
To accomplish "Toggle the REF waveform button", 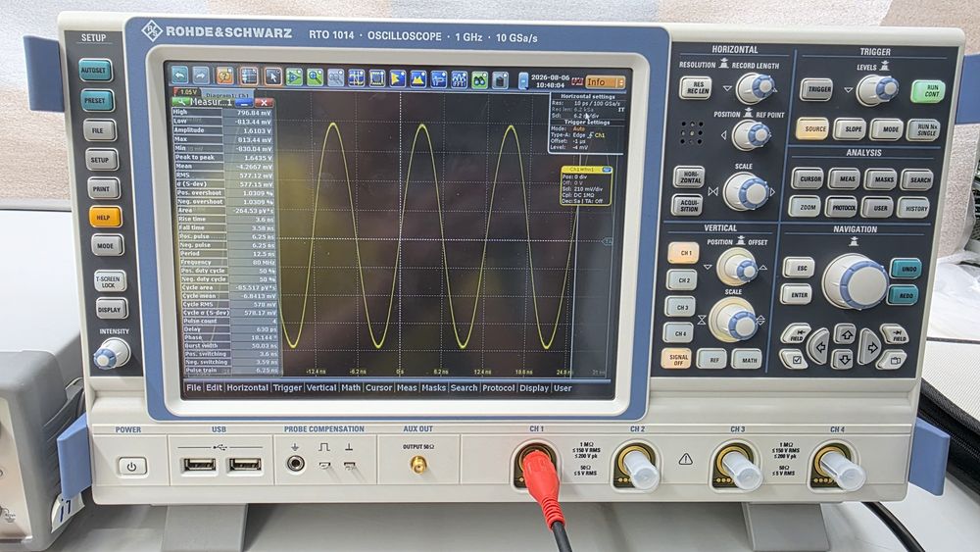I will tap(711, 360).
